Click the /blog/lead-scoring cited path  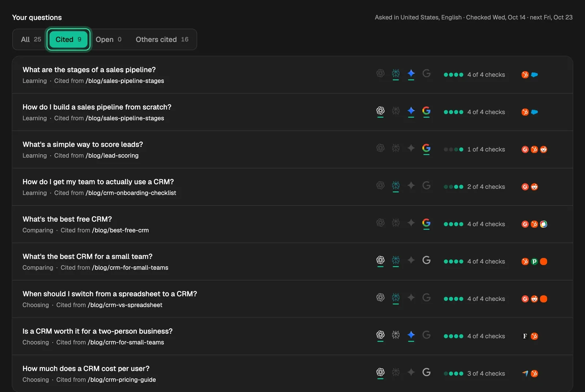tap(112, 155)
